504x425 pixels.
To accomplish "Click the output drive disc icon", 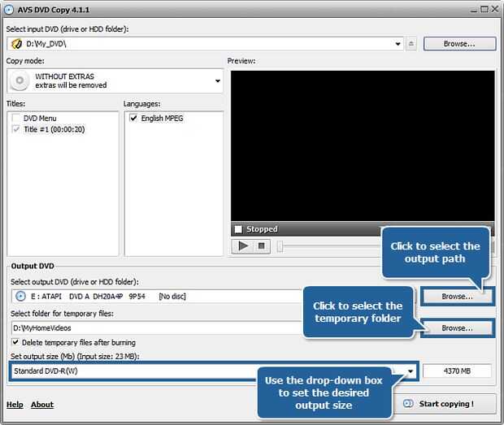I will coord(20,296).
